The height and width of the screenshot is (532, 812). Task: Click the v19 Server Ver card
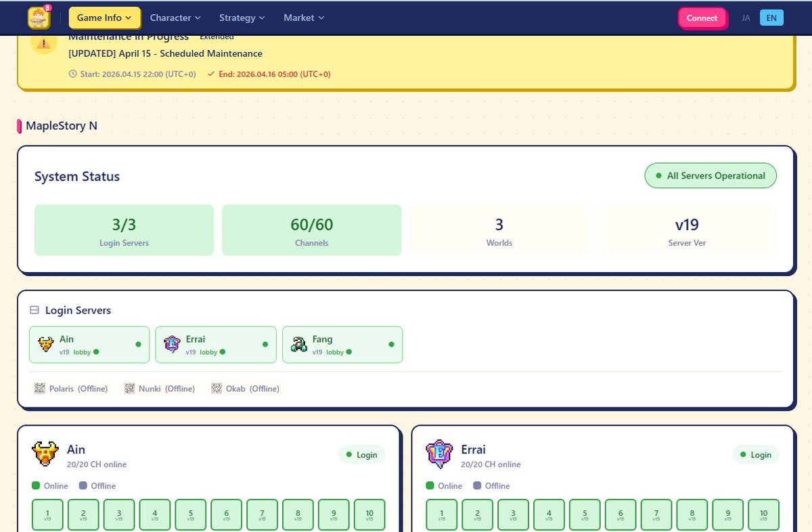pos(687,231)
